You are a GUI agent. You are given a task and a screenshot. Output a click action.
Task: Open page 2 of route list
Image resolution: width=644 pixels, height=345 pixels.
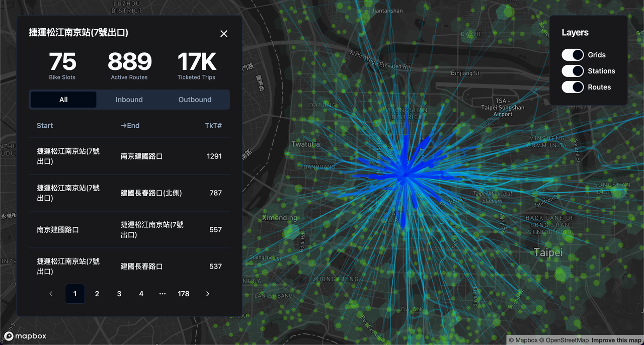point(97,294)
